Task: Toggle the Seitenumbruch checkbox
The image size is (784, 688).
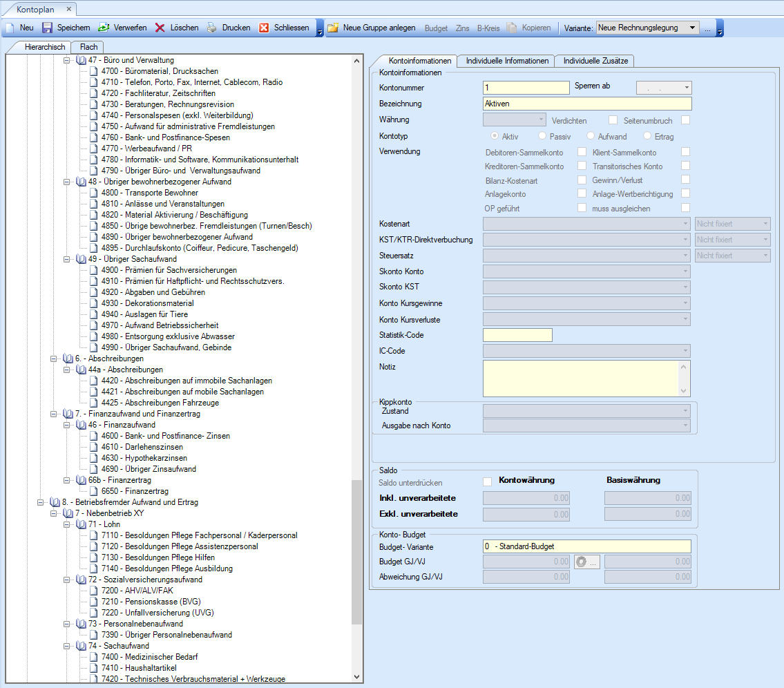Action: 685,120
